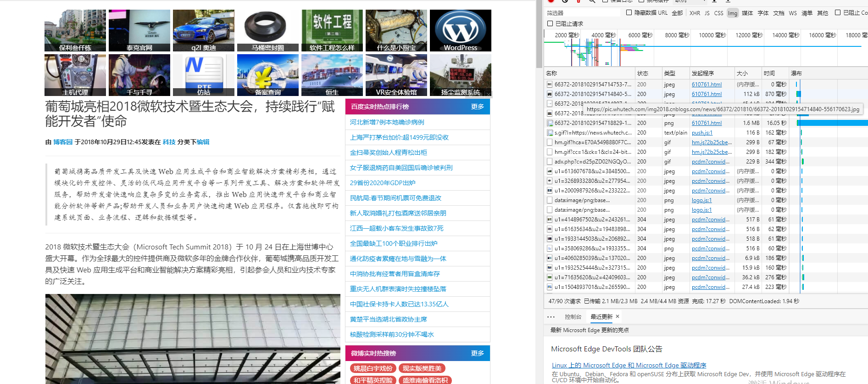Filter requests by 文档 type
Image resolution: width=868 pixels, height=384 pixels.
(x=779, y=13)
